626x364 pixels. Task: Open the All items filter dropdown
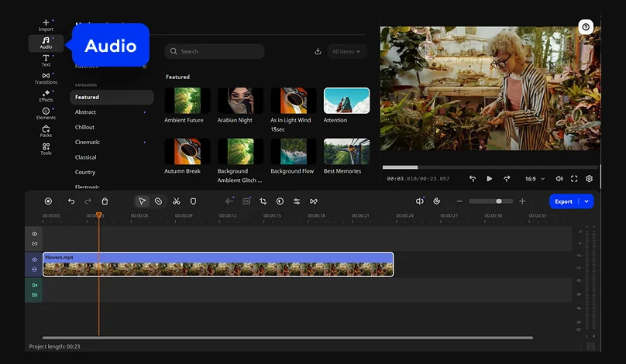click(x=346, y=52)
